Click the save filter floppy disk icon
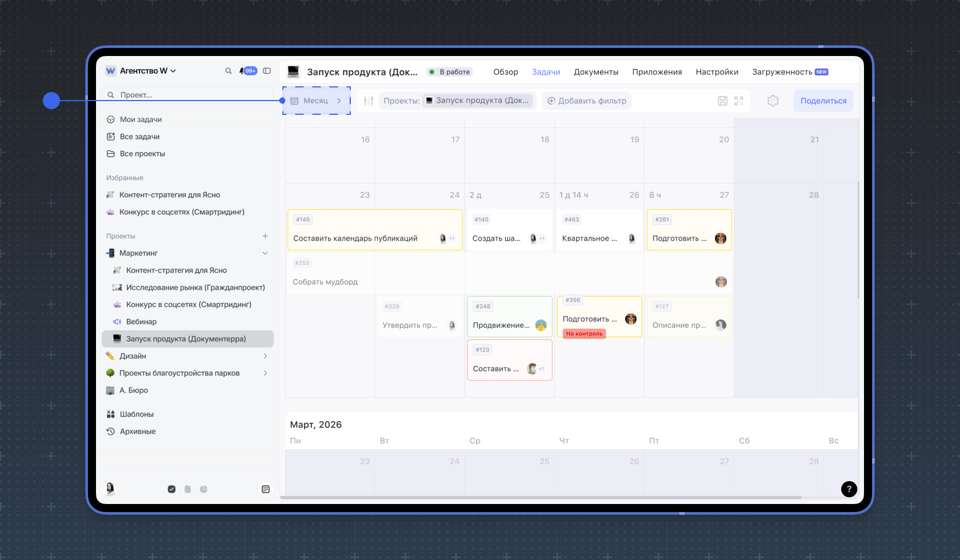The image size is (960, 560). pos(722,101)
